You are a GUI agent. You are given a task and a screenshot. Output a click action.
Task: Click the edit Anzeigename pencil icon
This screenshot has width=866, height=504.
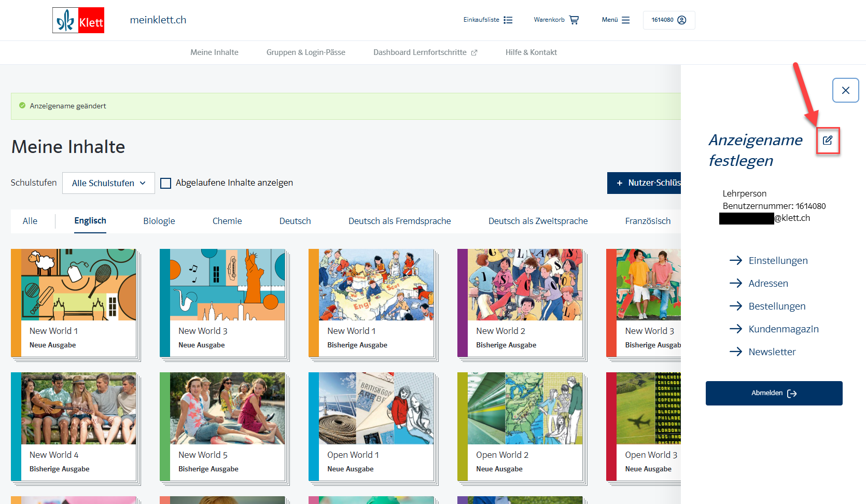click(x=828, y=141)
